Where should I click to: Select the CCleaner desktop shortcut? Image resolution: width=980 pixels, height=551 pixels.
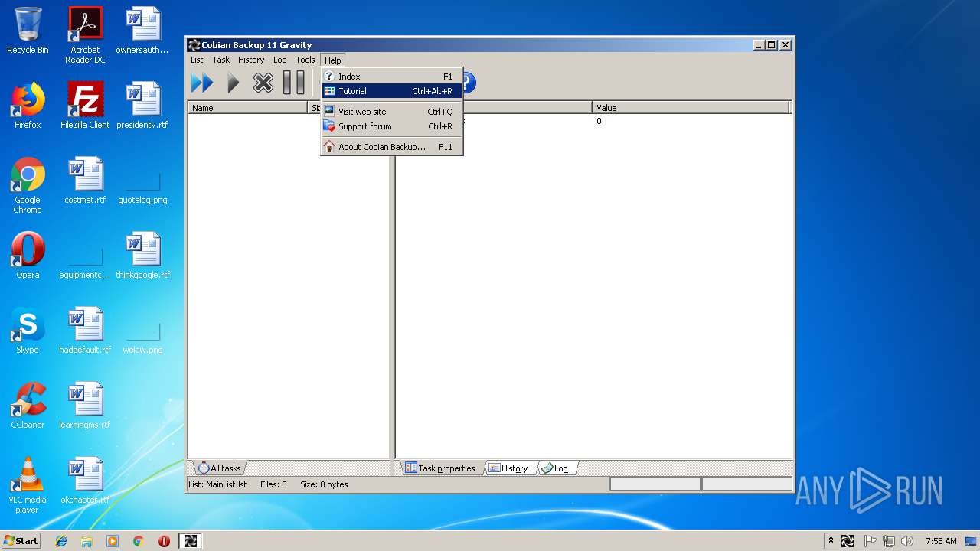pos(28,406)
